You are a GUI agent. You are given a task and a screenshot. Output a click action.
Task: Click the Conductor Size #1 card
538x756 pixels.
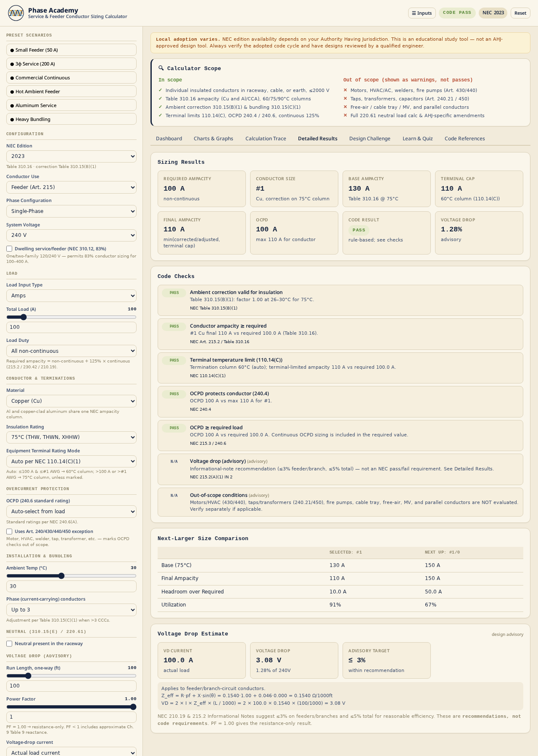294,189
